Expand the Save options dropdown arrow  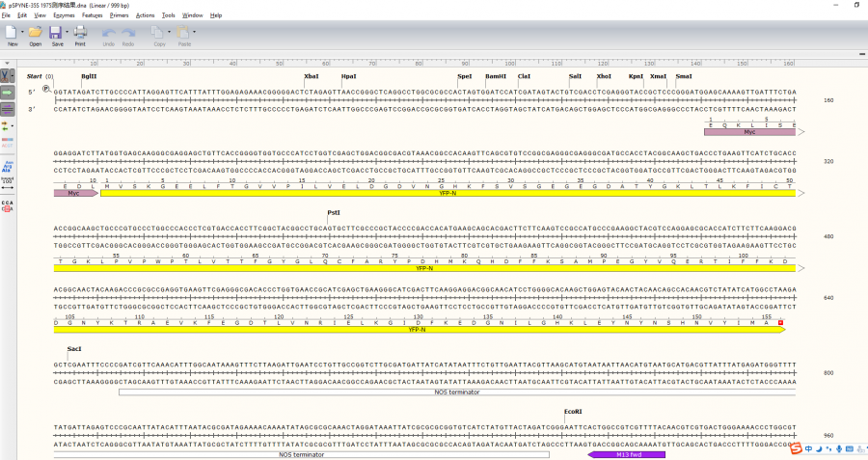67,32
